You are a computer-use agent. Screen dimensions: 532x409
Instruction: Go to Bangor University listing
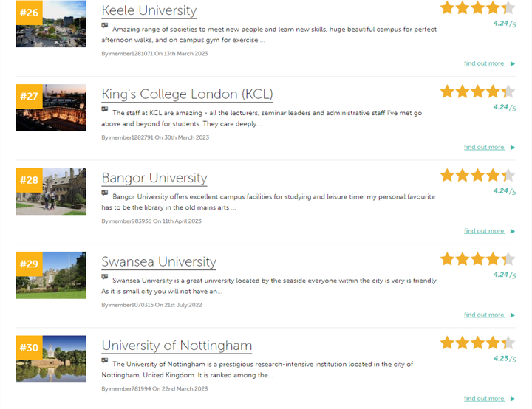tap(154, 179)
